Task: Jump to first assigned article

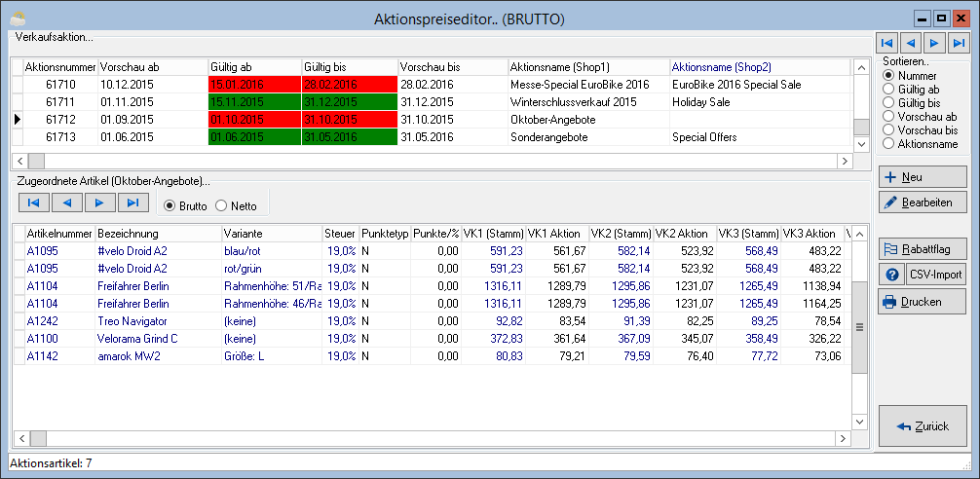Action: click(34, 203)
